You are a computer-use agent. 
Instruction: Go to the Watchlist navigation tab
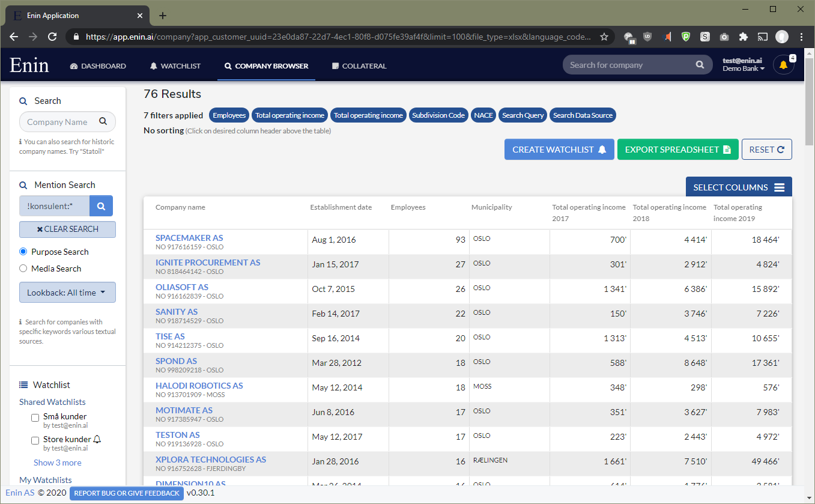[x=175, y=66]
